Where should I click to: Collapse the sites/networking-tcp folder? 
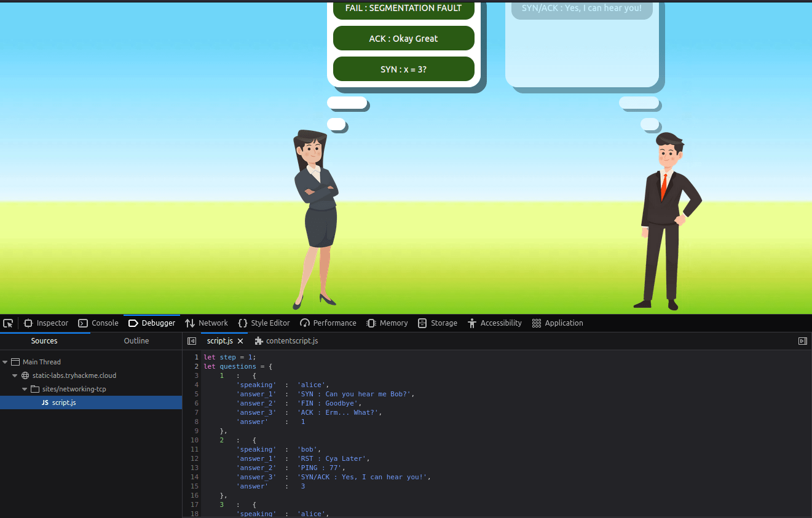click(24, 388)
